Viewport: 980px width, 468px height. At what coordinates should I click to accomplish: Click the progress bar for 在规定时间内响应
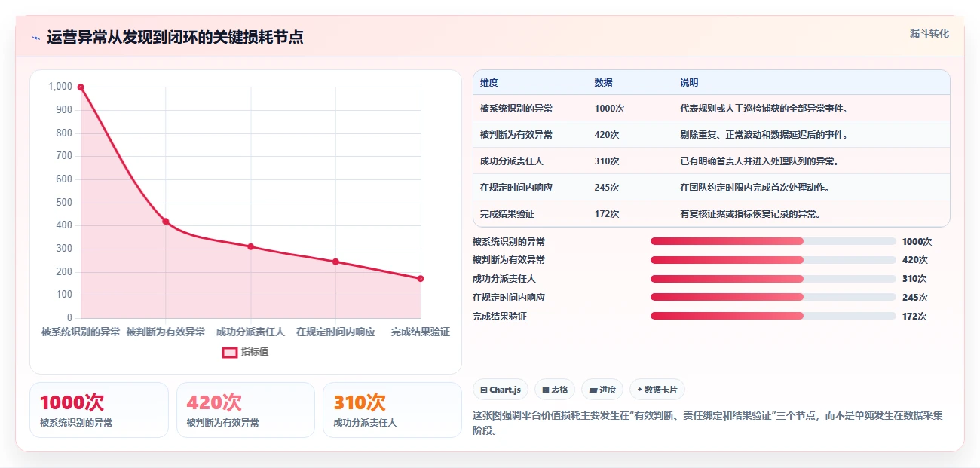coord(773,297)
